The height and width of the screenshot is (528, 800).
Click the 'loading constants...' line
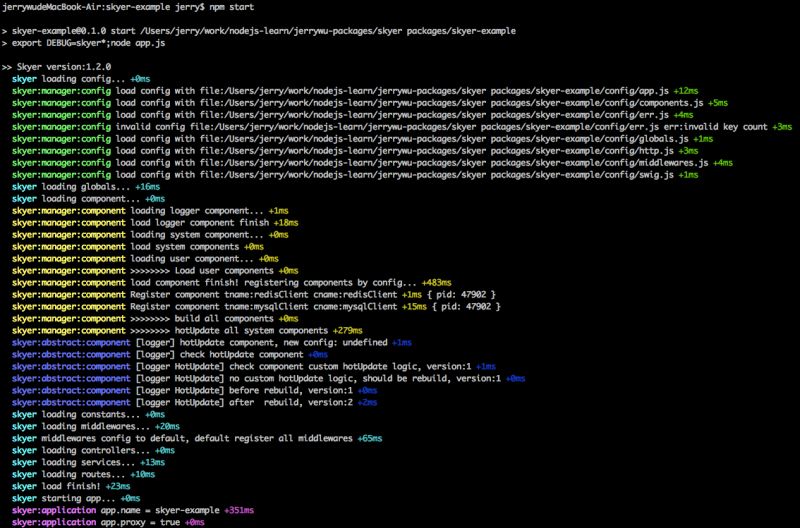pos(88,415)
